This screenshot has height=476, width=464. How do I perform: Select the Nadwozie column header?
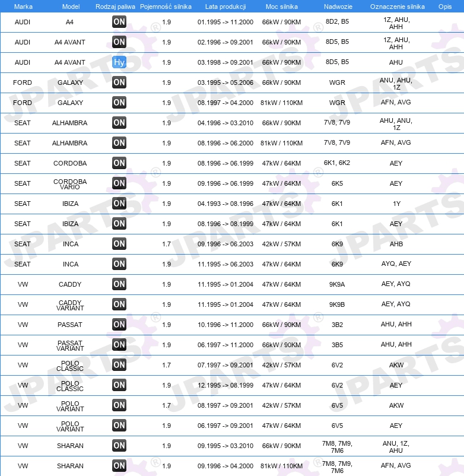(x=338, y=7)
